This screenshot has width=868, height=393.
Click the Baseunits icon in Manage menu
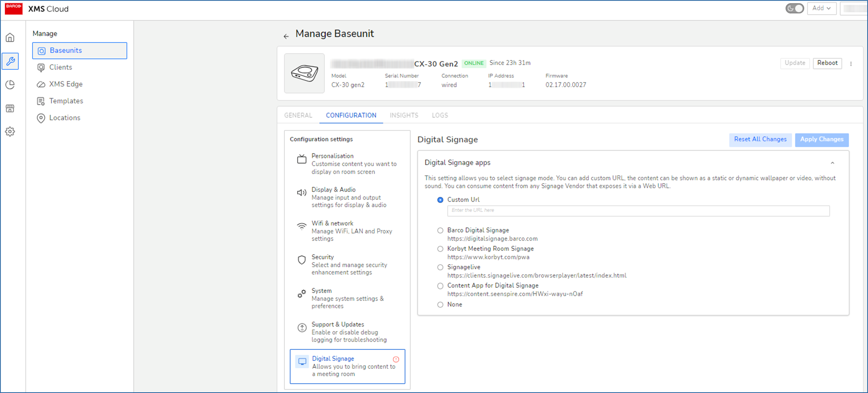[41, 51]
